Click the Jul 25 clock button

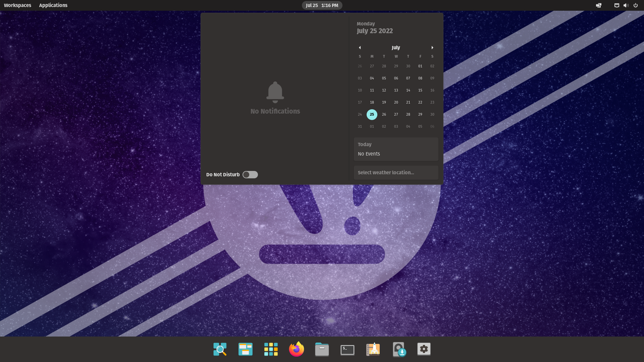point(322,5)
